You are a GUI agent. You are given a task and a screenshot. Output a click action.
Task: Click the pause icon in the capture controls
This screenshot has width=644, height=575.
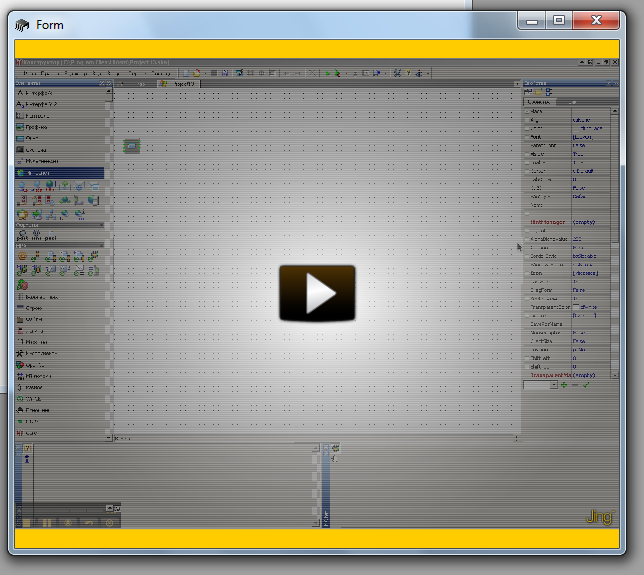coord(46,522)
